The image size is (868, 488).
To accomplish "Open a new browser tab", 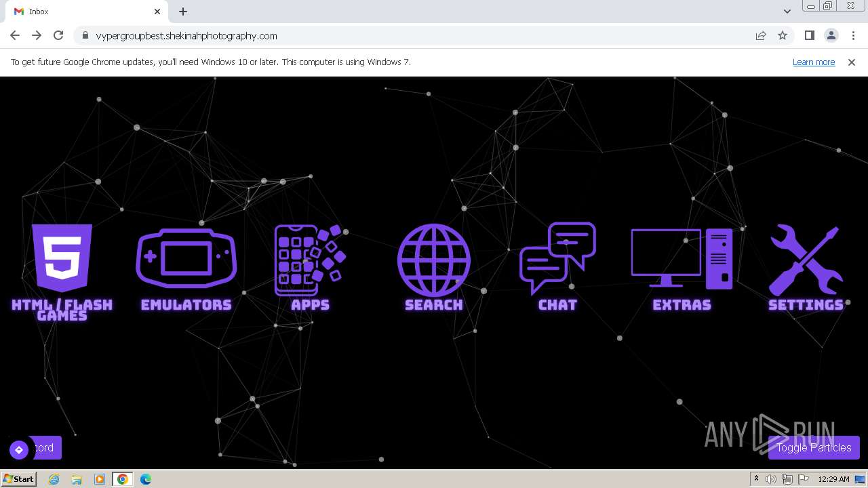I will point(183,12).
